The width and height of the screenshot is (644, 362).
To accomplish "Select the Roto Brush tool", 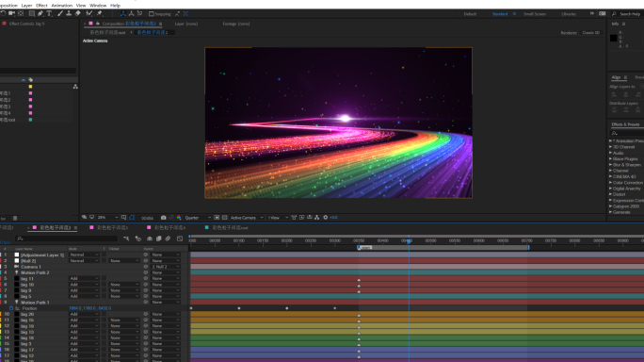I will click(x=89, y=13).
